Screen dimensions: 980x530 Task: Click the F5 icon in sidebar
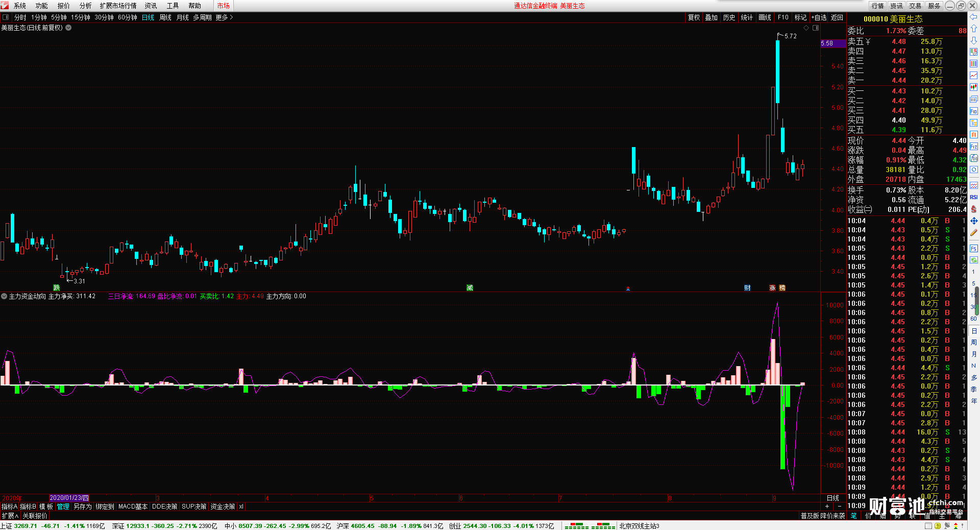tap(973, 248)
